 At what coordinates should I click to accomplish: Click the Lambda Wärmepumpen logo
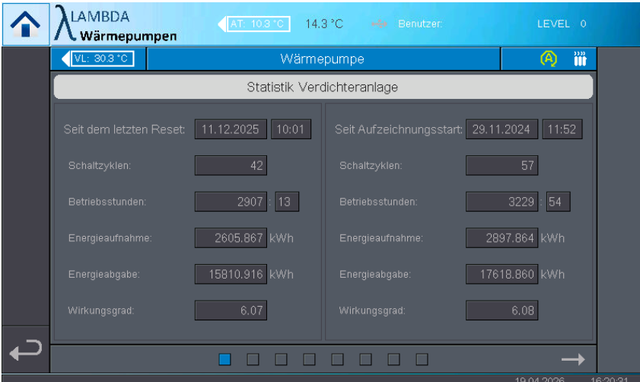116,24
